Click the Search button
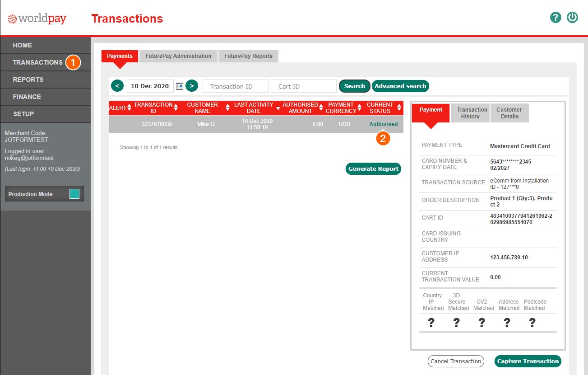 [x=355, y=86]
